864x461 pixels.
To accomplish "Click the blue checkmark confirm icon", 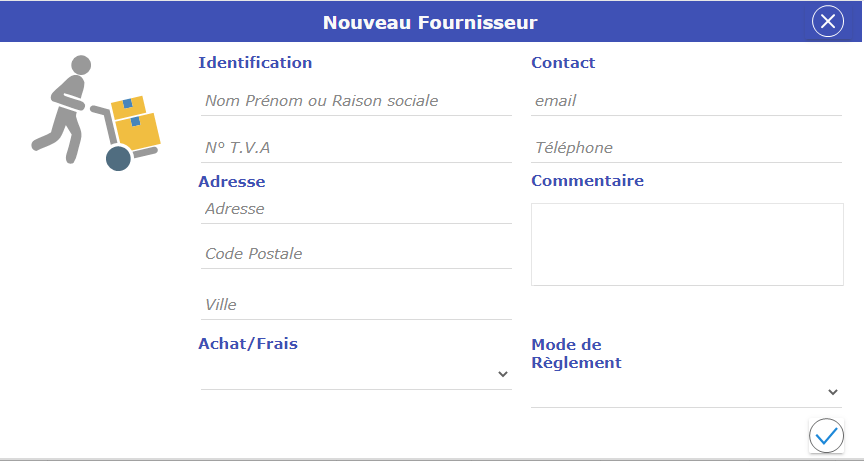I will pos(826,435).
